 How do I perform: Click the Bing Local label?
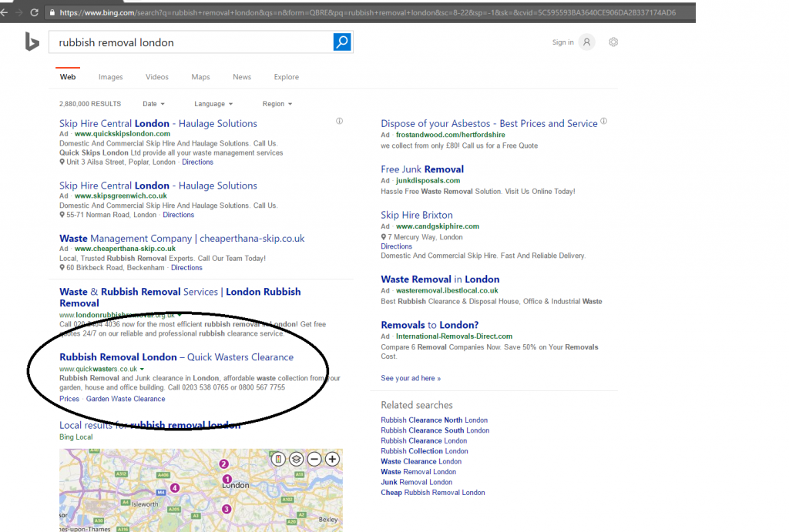click(76, 437)
